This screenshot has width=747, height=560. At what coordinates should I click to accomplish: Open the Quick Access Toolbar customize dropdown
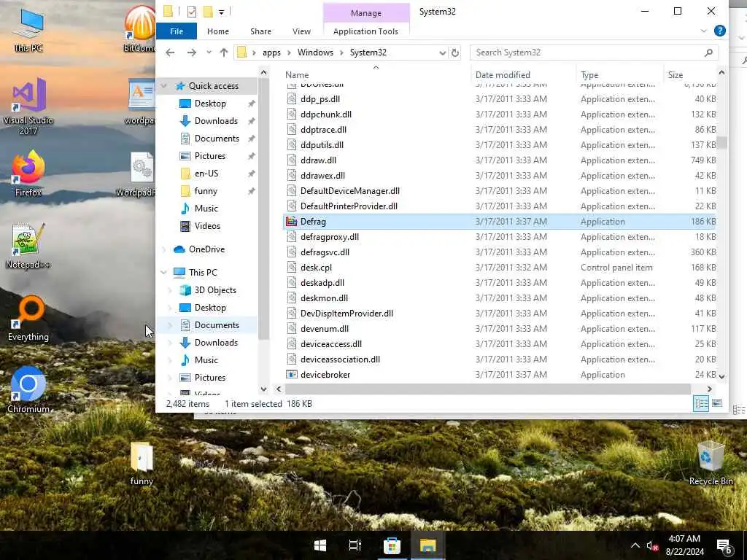(222, 12)
